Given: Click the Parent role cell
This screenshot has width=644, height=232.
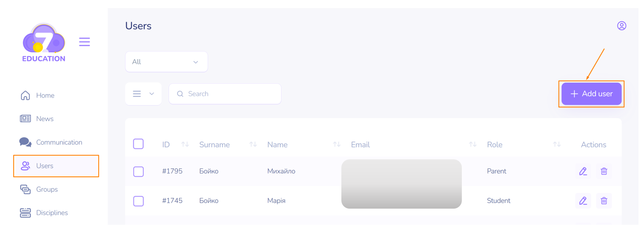Looking at the screenshot, I should [x=497, y=171].
